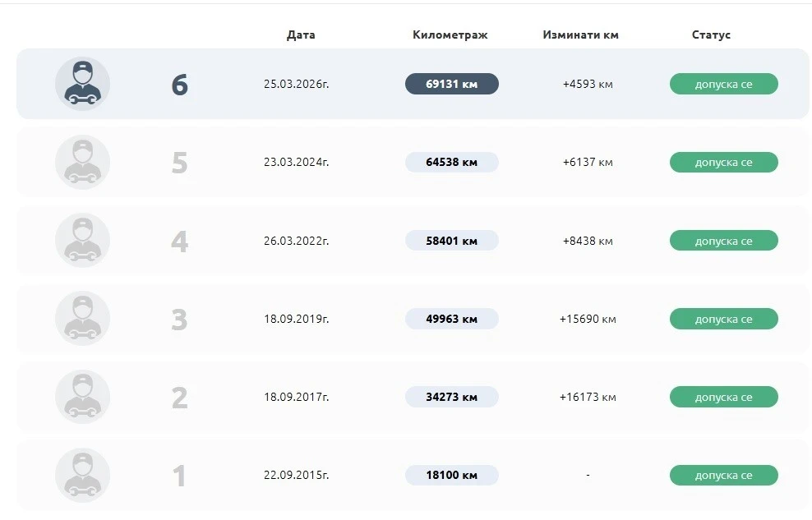Click the 69131 км mileage badge

[x=451, y=84]
